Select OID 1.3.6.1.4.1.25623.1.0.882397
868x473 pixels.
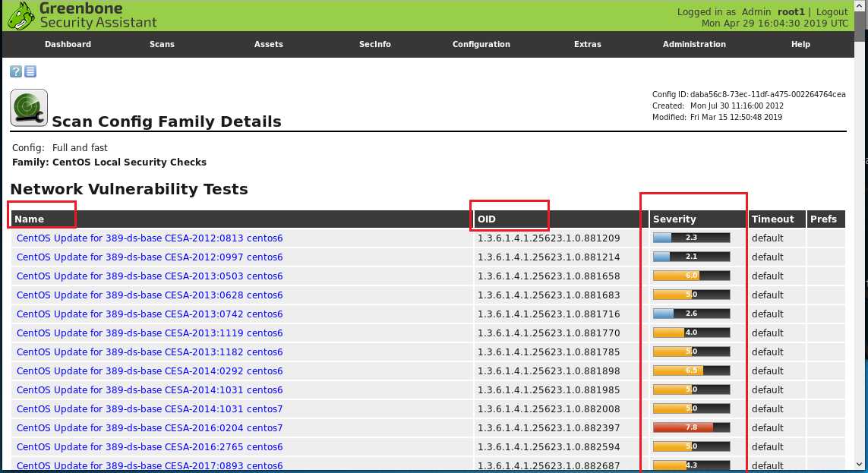click(x=548, y=427)
